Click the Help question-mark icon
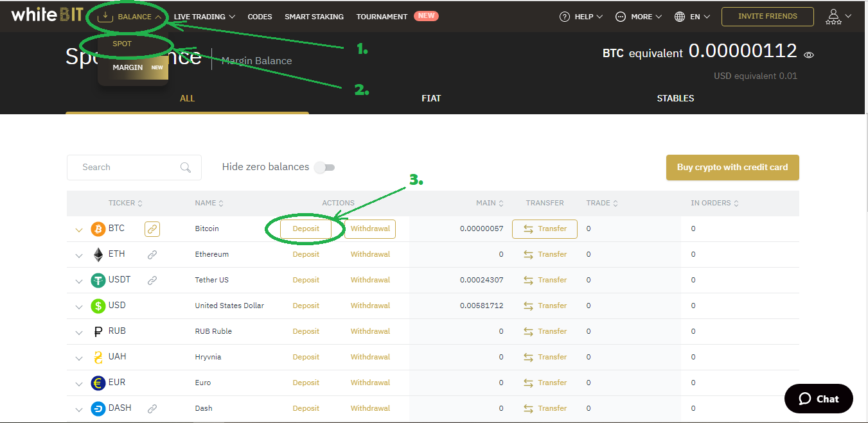Viewport: 868px width, 423px height. click(565, 17)
